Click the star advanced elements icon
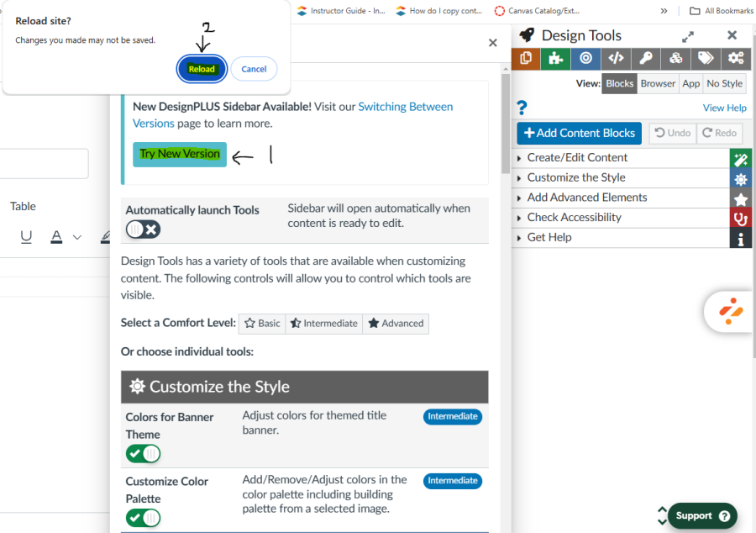Screen dimensions: 756x533 click(x=741, y=198)
